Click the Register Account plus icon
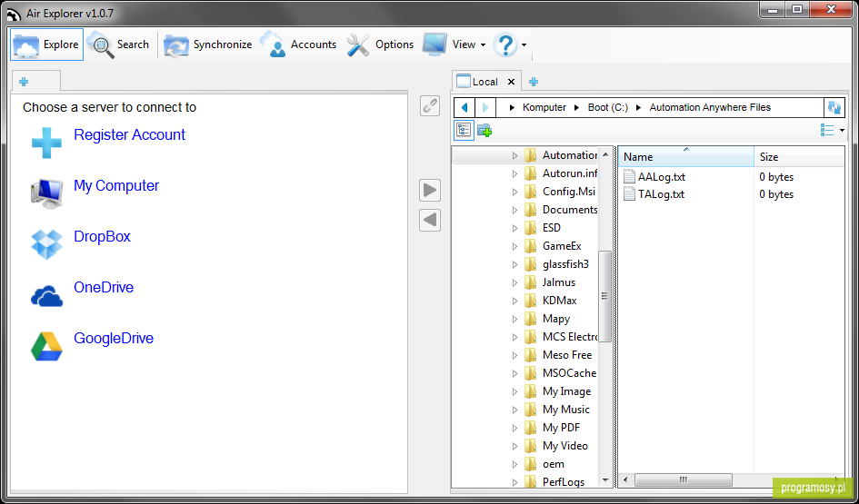Screen dimensions: 859x504 (x=46, y=143)
